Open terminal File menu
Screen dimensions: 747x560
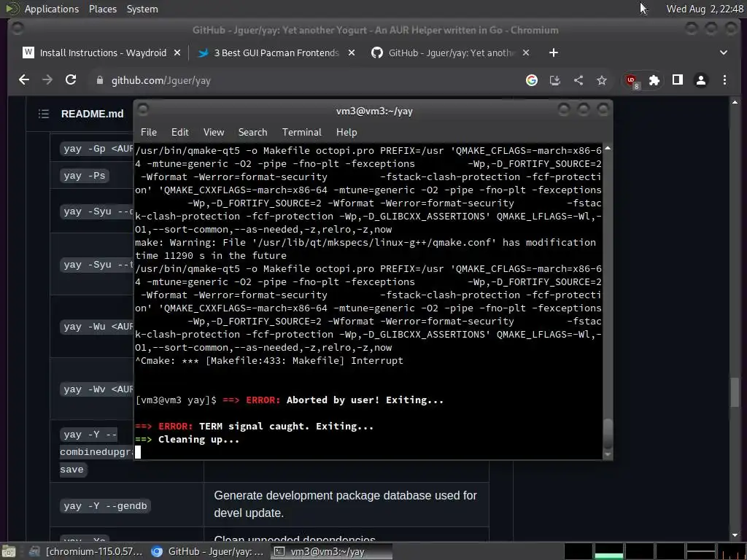tap(149, 133)
